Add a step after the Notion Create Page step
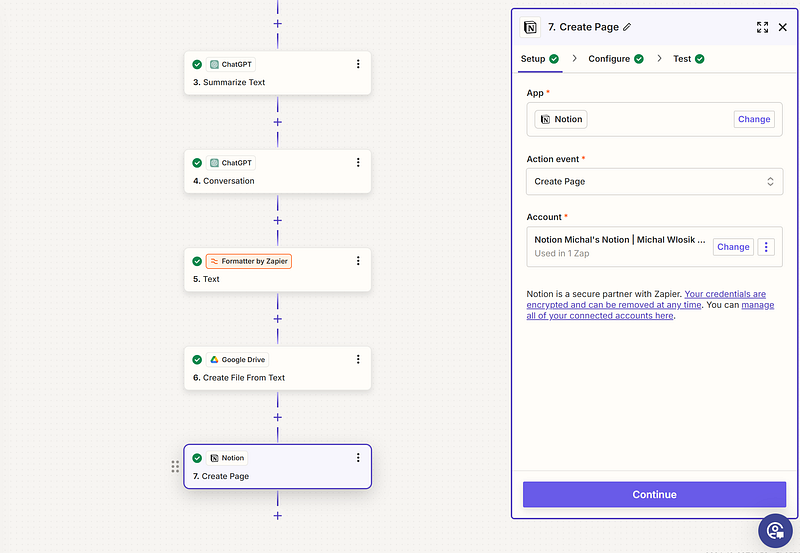800x553 pixels. 277,516
